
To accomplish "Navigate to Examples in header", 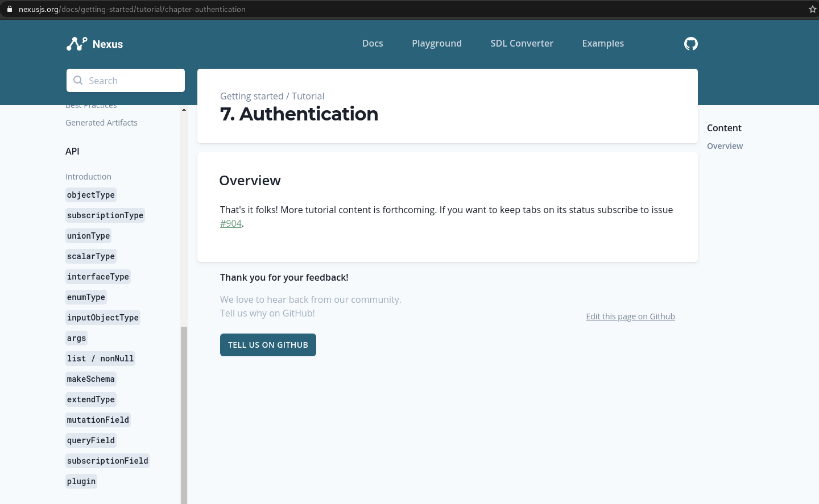I will 603,43.
